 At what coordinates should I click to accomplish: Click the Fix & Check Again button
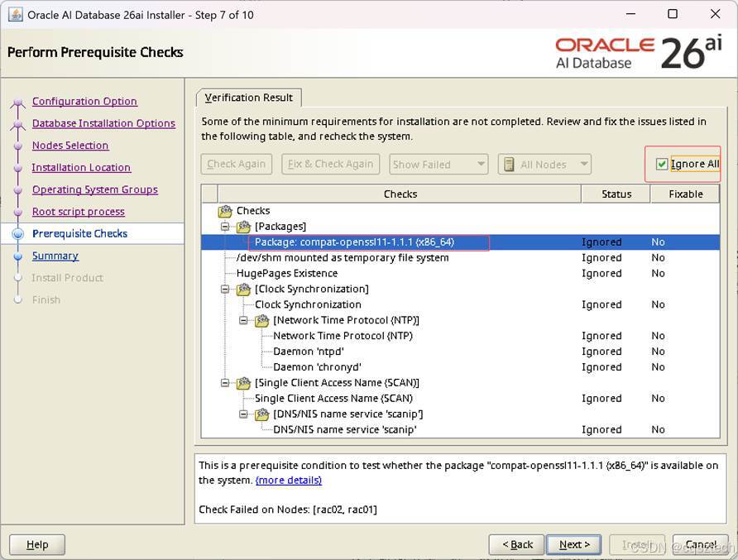click(x=330, y=165)
